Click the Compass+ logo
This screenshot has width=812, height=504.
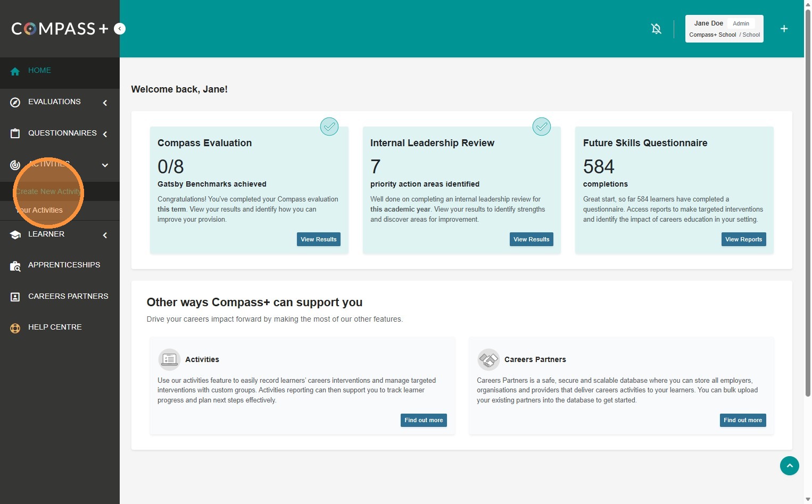pos(60,29)
